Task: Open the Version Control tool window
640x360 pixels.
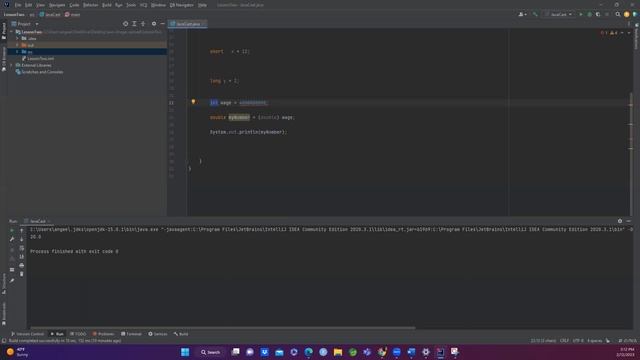Action: coord(27,334)
